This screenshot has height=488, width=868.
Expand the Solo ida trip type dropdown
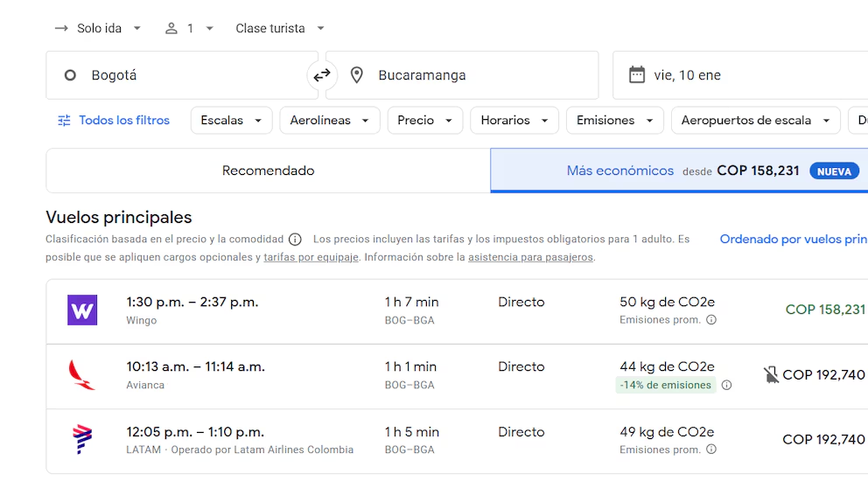click(98, 28)
